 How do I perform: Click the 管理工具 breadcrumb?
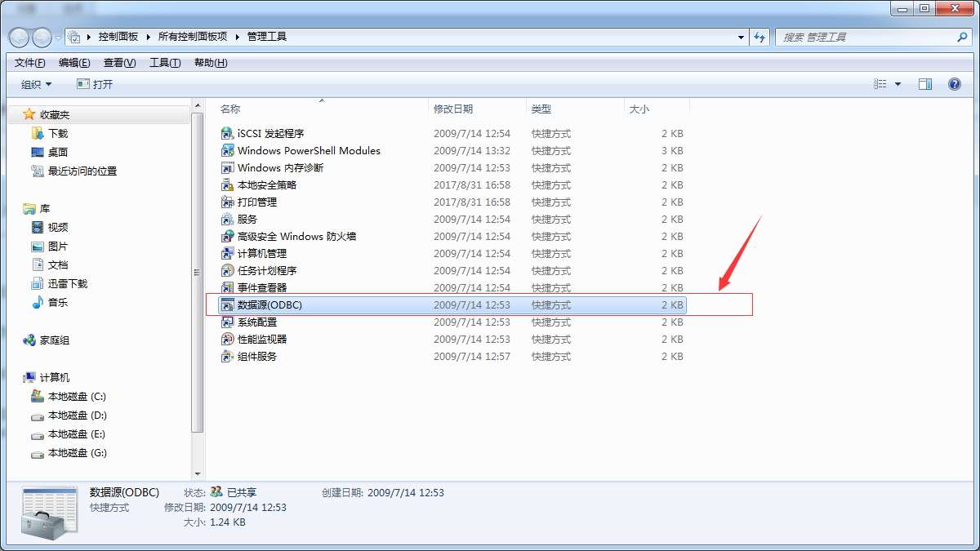tap(267, 37)
